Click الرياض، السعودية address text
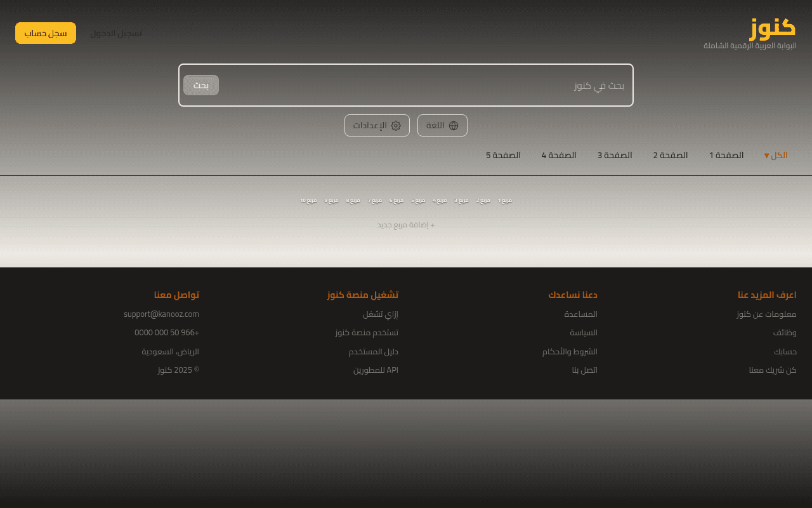This screenshot has height=508, width=812. (x=170, y=352)
